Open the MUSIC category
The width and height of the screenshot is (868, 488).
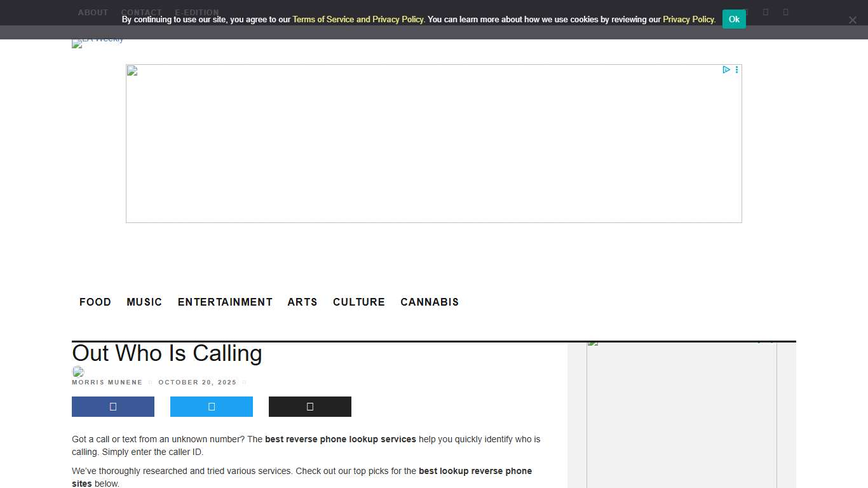pyautogui.click(x=144, y=302)
